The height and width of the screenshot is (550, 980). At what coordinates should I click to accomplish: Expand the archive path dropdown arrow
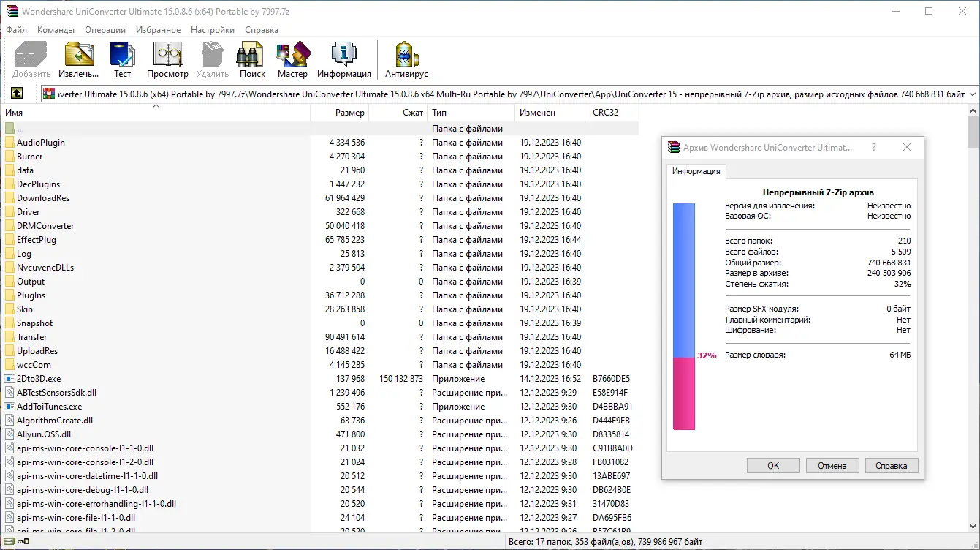(972, 94)
